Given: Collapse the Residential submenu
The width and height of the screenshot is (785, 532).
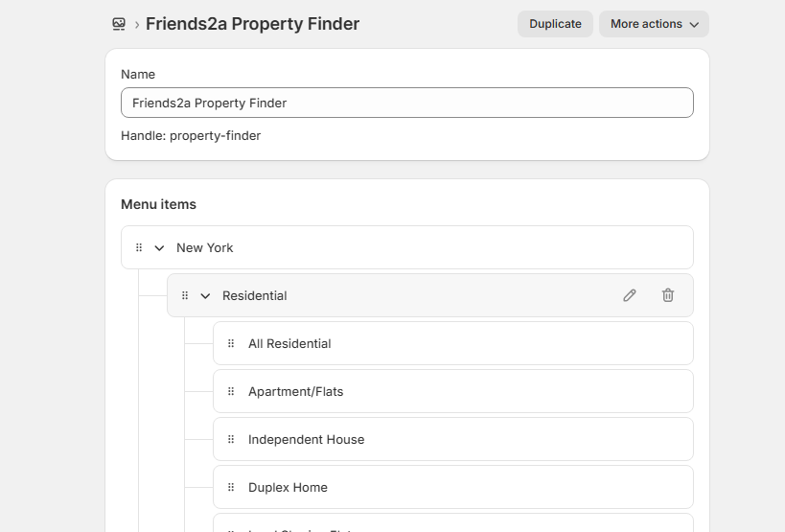Looking at the screenshot, I should point(205,295).
